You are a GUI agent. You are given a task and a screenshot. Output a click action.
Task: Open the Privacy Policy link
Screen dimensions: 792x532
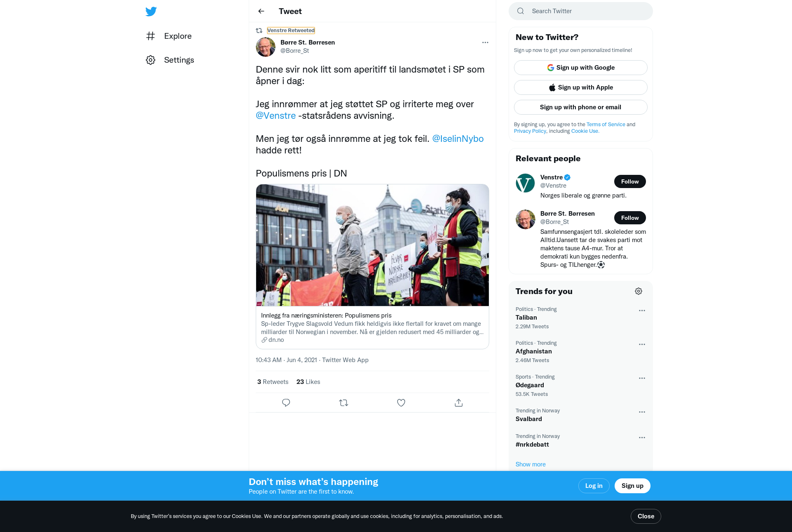(x=530, y=131)
